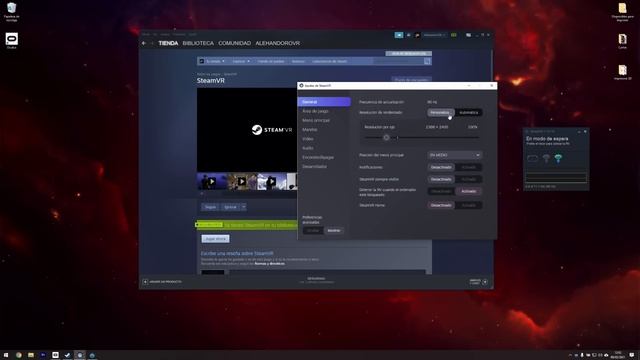Play the first SteamVR video thumbnail
This screenshot has width=640, height=360.
[212, 181]
